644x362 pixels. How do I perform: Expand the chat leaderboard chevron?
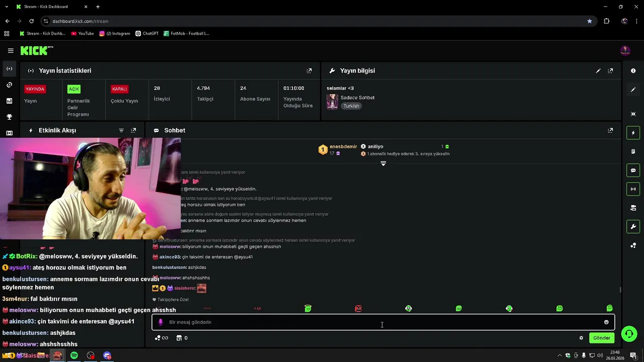(x=383, y=164)
